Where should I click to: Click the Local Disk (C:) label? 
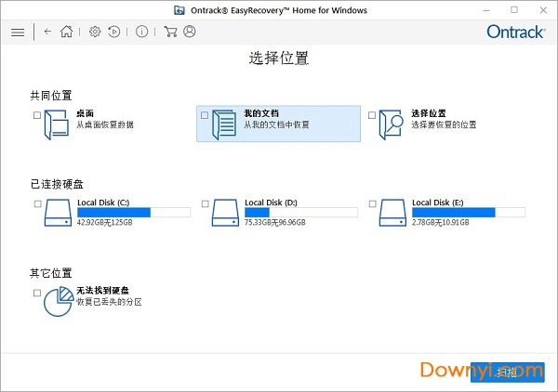click(x=103, y=203)
